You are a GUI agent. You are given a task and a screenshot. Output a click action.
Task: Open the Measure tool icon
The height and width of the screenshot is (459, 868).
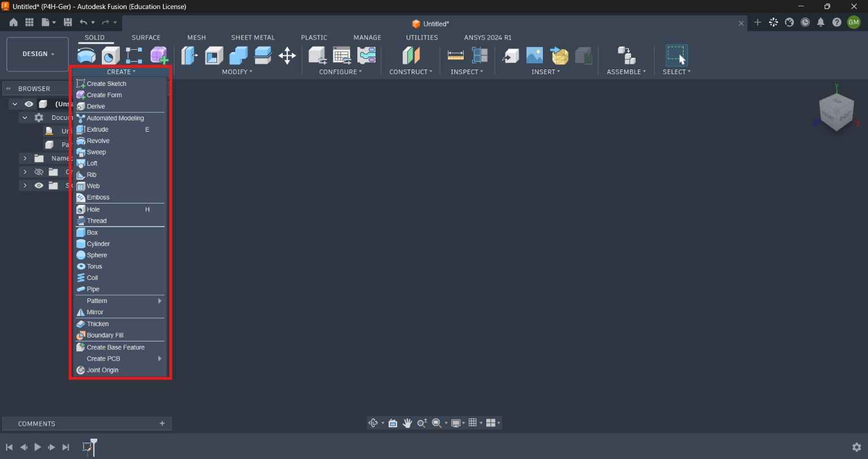click(x=455, y=55)
